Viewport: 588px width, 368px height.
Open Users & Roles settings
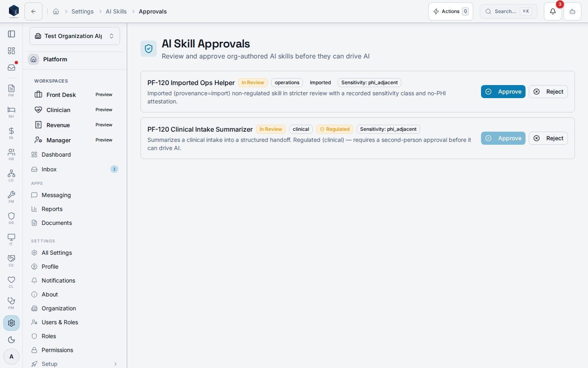pos(75,322)
